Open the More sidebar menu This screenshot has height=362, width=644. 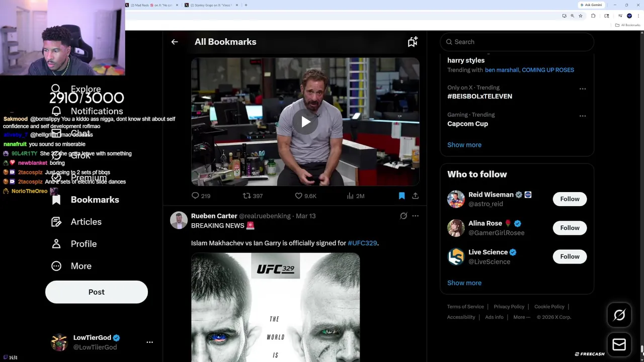(x=71, y=266)
